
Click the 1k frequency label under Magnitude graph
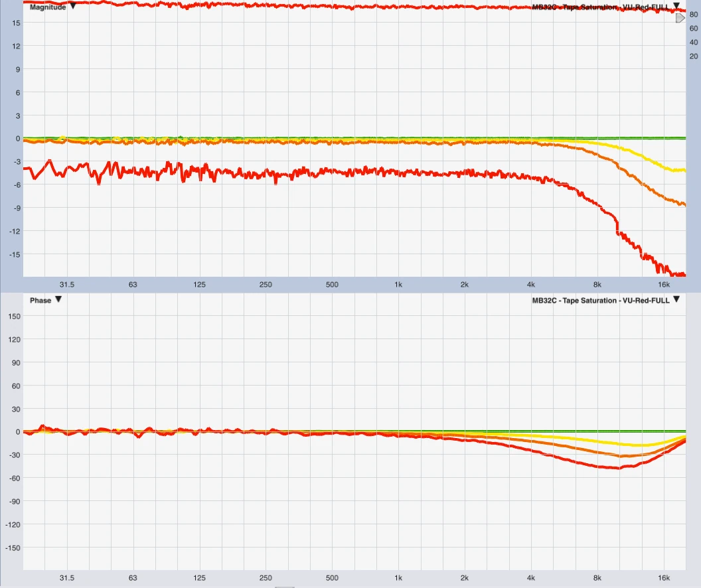pos(398,285)
